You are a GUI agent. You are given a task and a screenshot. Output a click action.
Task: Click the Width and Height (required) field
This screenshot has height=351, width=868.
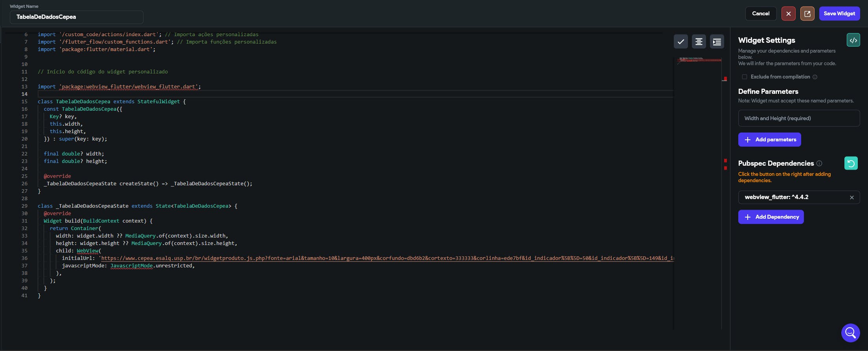799,118
